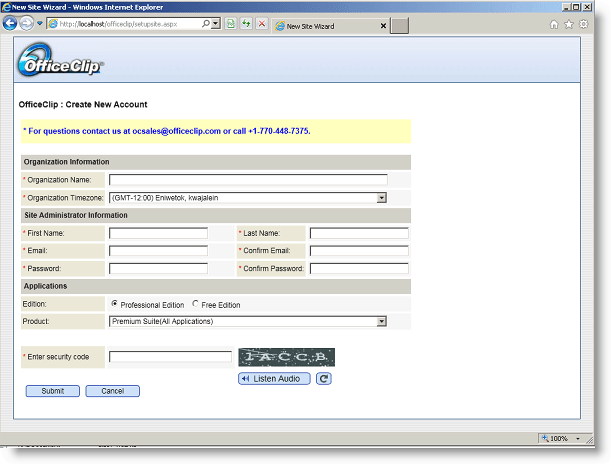This screenshot has height=464, width=611.
Task: Click the browser Back arrow button
Action: tap(10, 23)
